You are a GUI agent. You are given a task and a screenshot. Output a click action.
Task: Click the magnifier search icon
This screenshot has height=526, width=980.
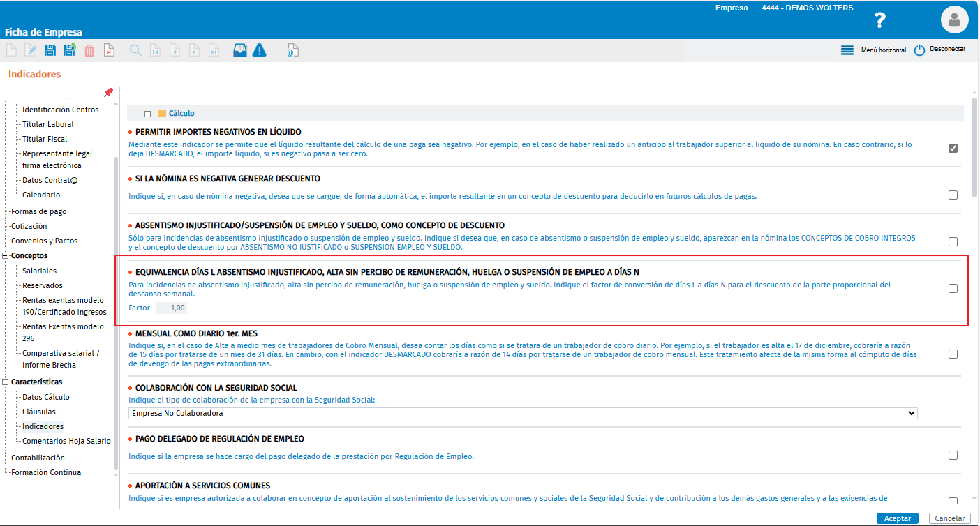pyautogui.click(x=135, y=50)
